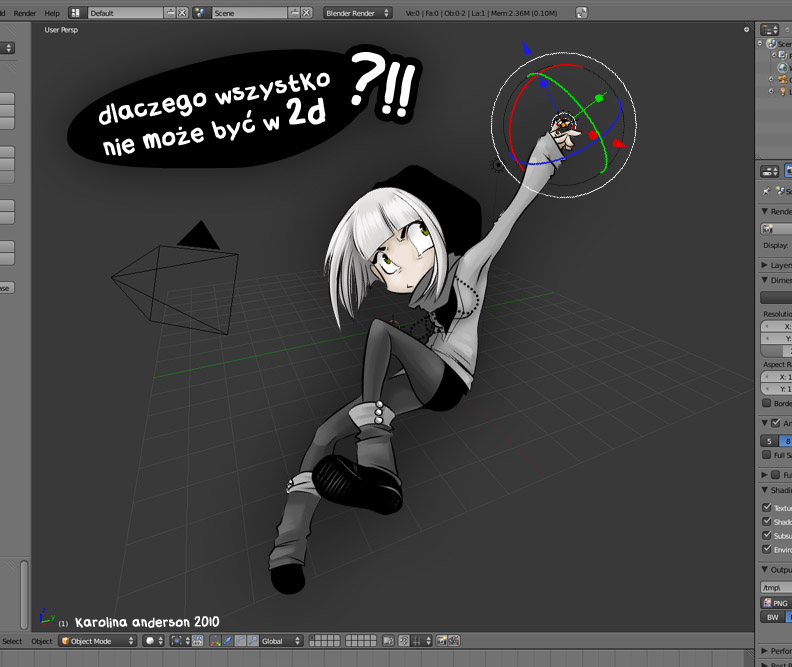Image resolution: width=792 pixels, height=667 pixels.
Task: Open the viewport shading selector
Action: (x=153, y=641)
